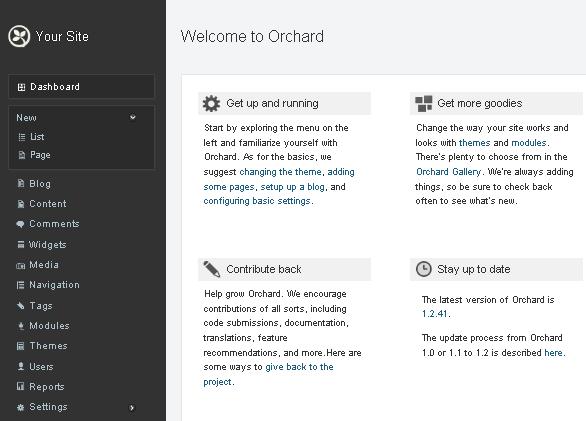Click the blocks icon beside Get more goodies
586x421 pixels.
(423, 104)
